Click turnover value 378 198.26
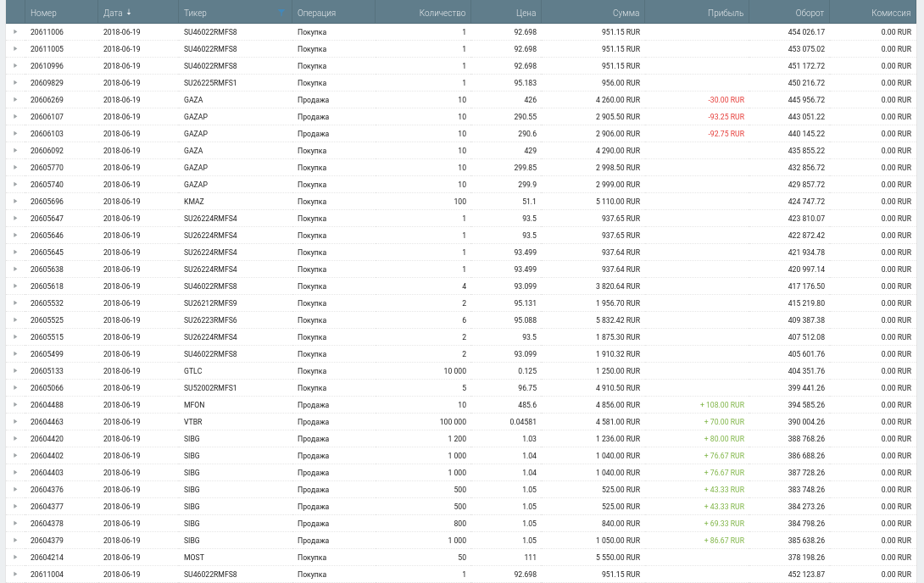 point(806,557)
